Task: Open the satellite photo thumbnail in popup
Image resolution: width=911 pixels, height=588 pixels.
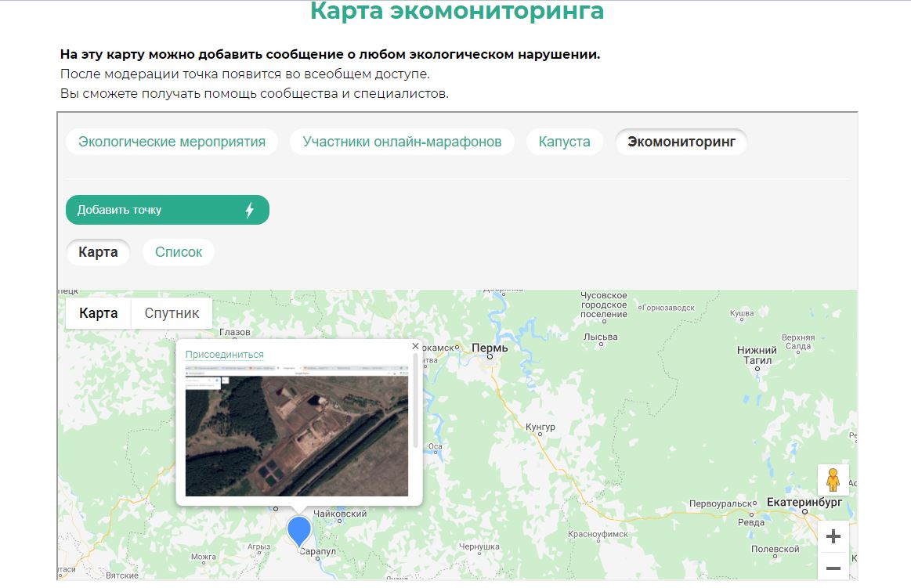Action: (x=296, y=431)
